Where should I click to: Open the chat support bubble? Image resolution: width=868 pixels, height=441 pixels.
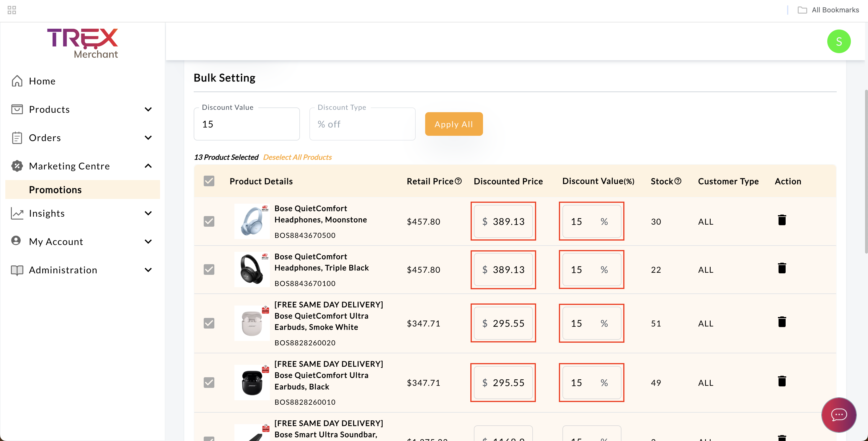839,414
